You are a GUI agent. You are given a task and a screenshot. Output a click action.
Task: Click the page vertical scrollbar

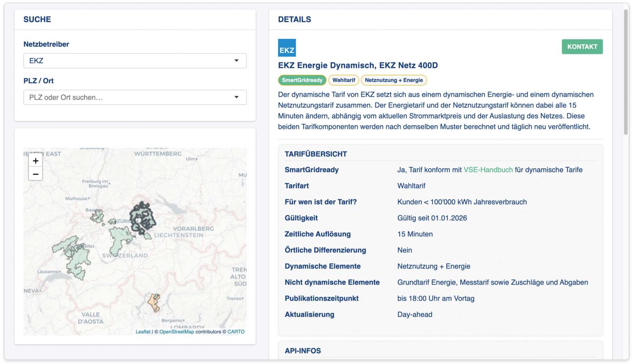(x=626, y=72)
